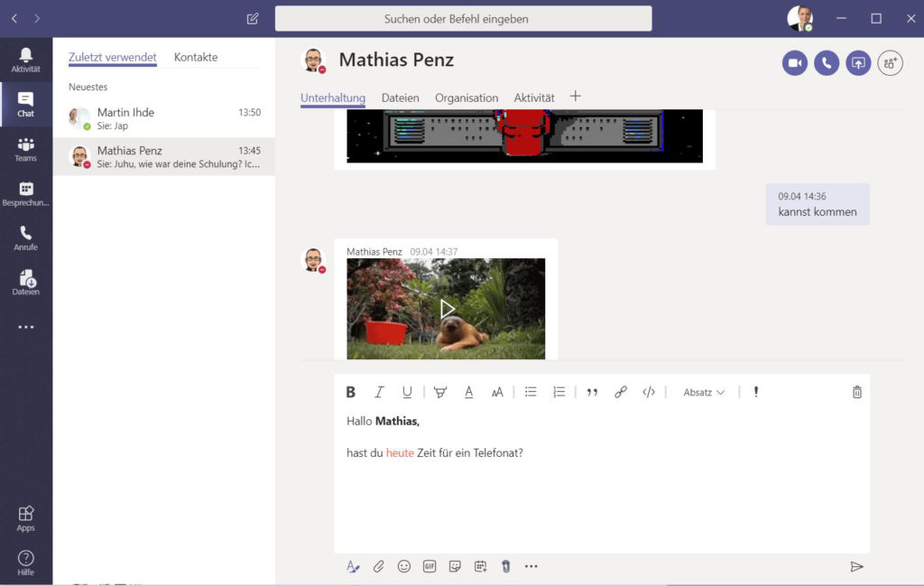Share your screen in this chat

pos(859,63)
